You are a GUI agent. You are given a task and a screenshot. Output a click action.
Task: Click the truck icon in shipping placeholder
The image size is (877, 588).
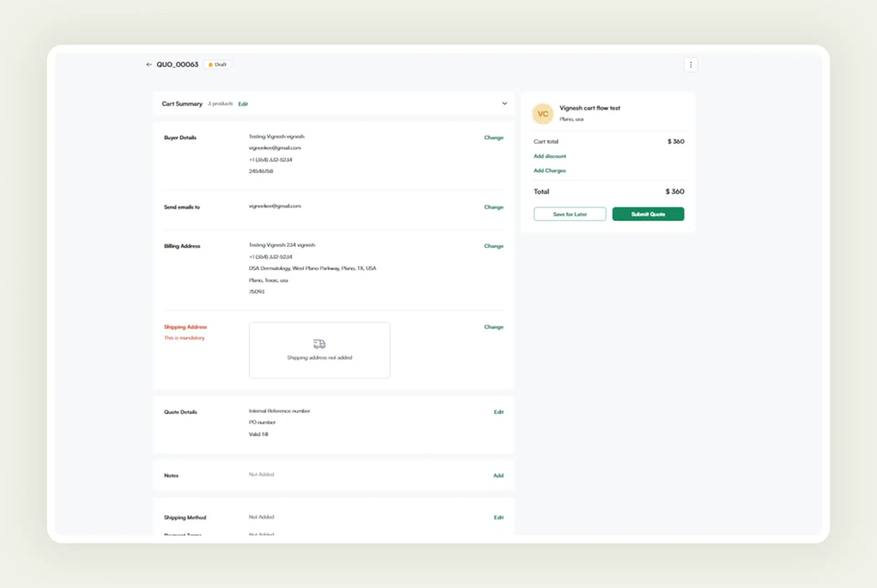[x=319, y=344]
